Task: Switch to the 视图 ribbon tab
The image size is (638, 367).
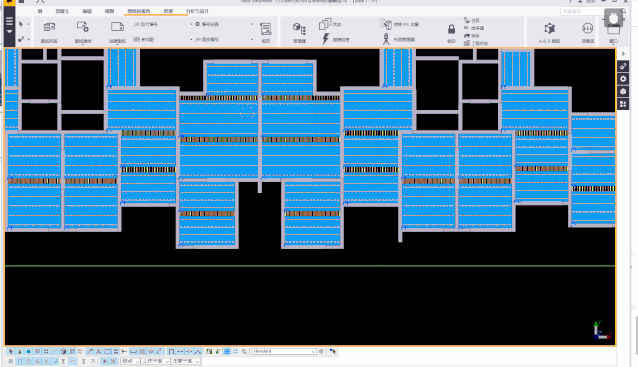Action: tap(109, 11)
